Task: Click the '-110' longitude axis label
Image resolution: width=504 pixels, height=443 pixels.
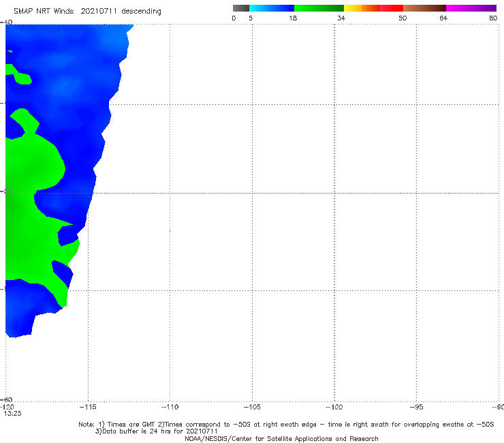Action: coord(170,408)
